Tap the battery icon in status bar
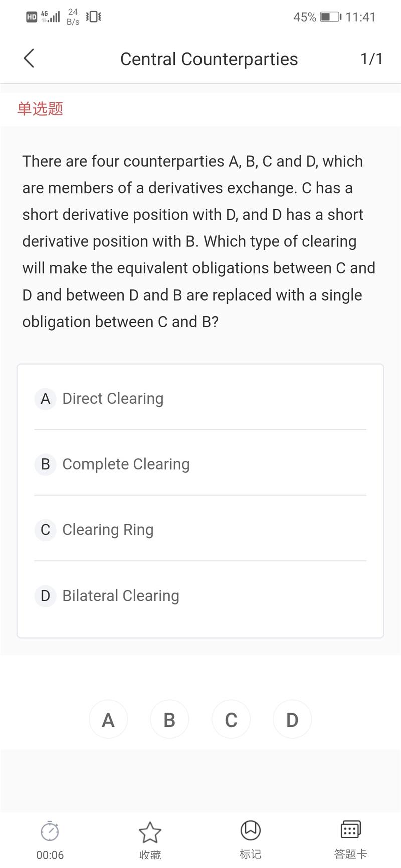The image size is (401, 868). [330, 17]
